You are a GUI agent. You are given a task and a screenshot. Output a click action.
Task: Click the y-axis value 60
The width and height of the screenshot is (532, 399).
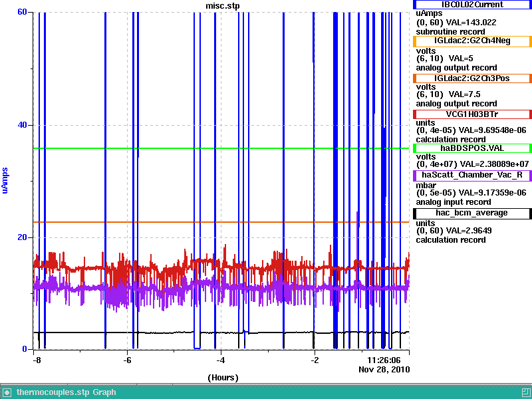22,12
